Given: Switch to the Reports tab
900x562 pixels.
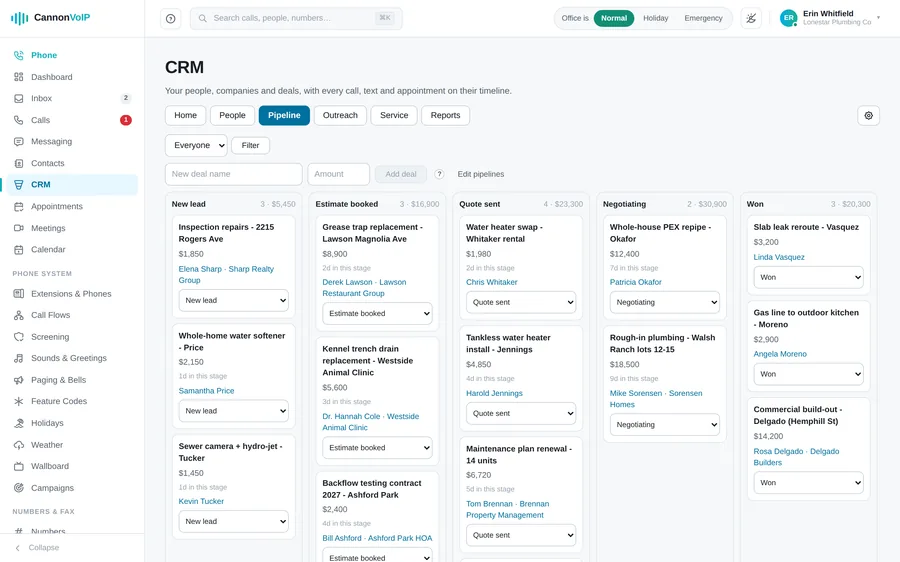Looking at the screenshot, I should 445,115.
